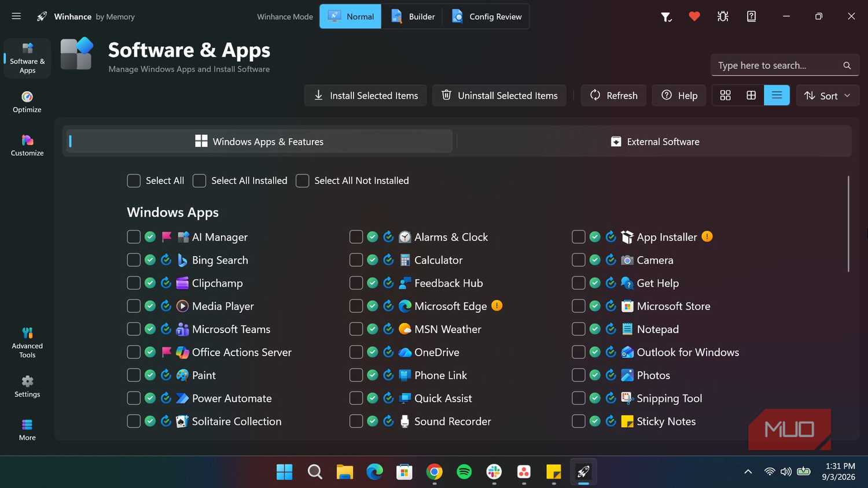Open the Customize section in sidebar
The width and height of the screenshot is (868, 488).
click(x=27, y=145)
